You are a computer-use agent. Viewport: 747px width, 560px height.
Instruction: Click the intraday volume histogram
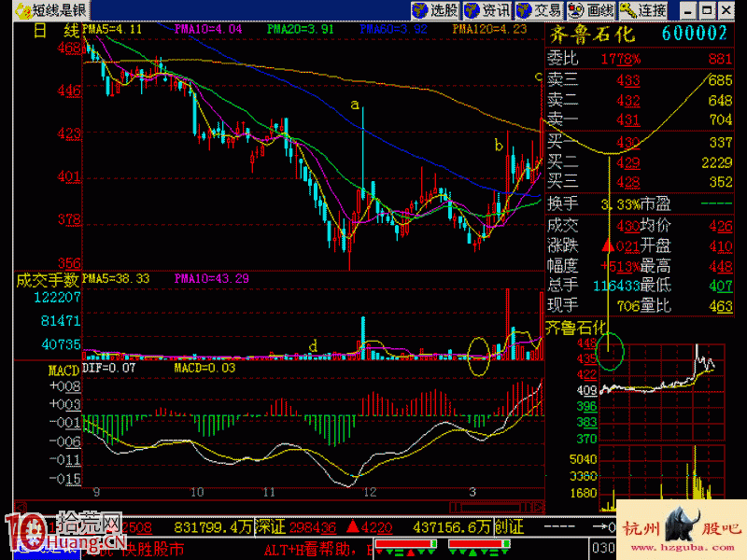pos(662,478)
